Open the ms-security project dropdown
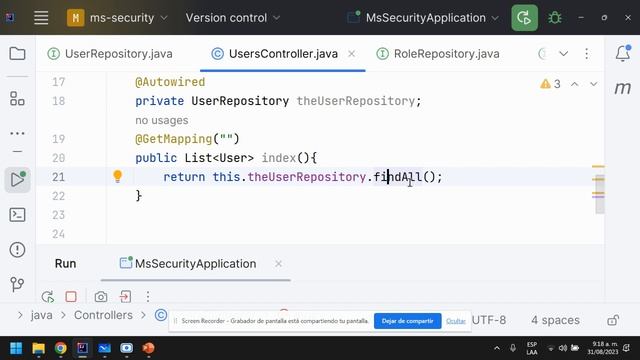Image resolution: width=640 pixels, height=360 pixels. (118, 18)
